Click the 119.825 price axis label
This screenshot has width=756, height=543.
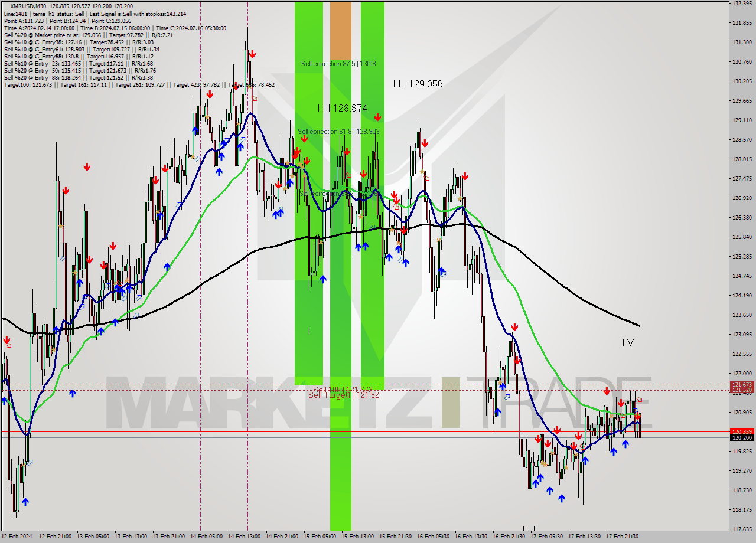click(x=742, y=452)
